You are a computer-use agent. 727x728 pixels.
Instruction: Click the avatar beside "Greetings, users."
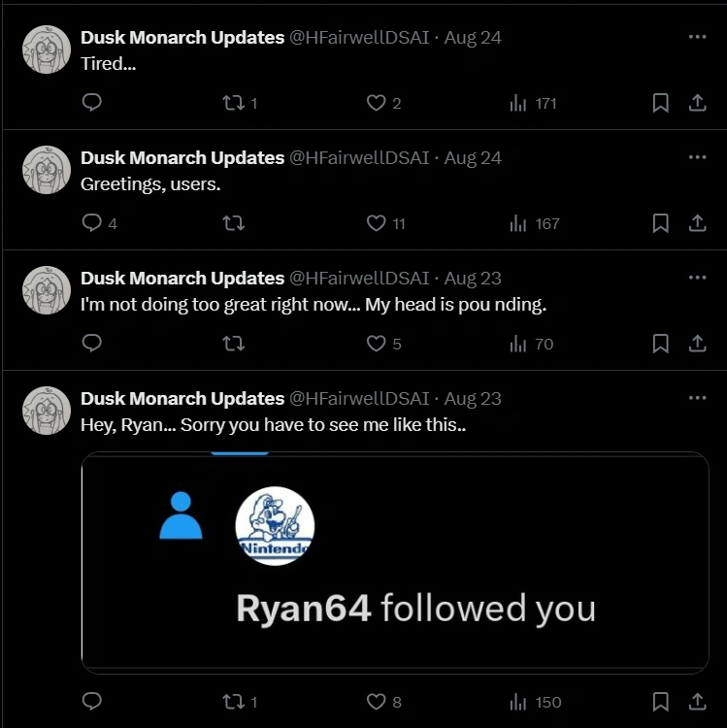click(47, 170)
